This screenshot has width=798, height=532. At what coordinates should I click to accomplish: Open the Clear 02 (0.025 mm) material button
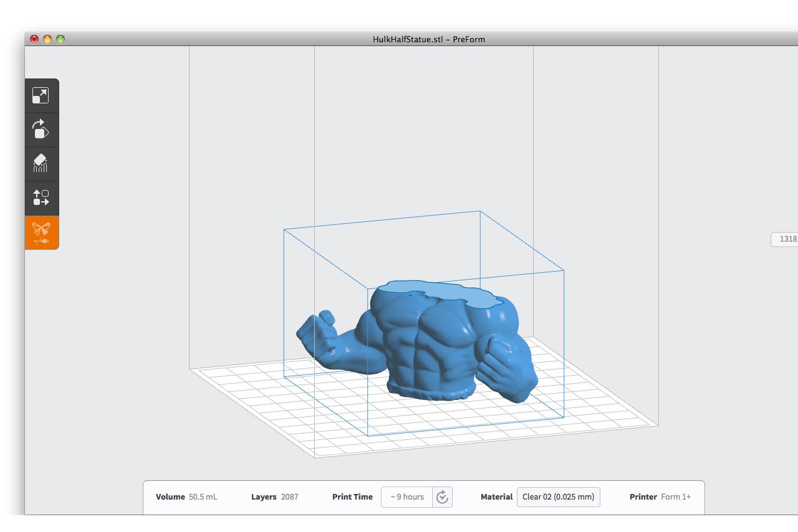(558, 497)
